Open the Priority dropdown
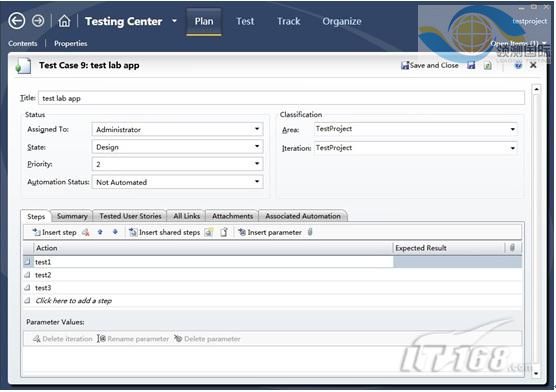The width and height of the screenshot is (556, 392). pyautogui.click(x=257, y=164)
